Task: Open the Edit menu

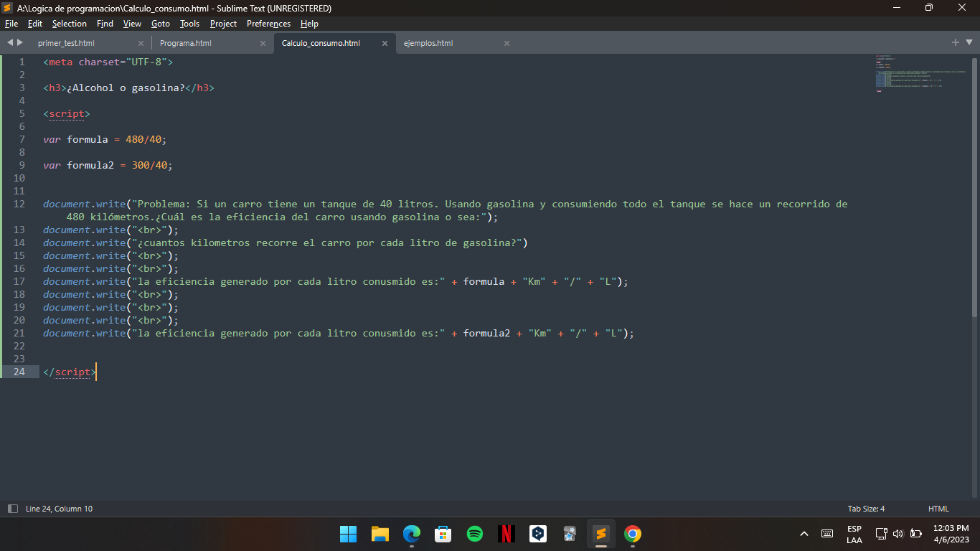Action: (x=35, y=24)
